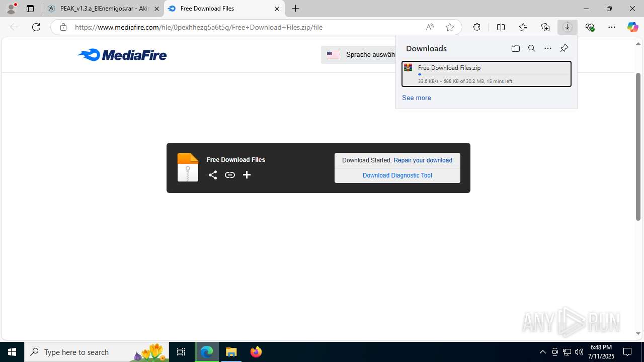Open Browser essentials icon
Image resolution: width=644 pixels, height=362 pixels.
pos(590,27)
